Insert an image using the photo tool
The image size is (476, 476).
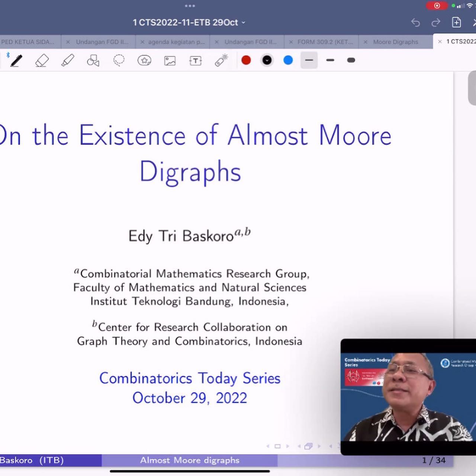point(170,60)
